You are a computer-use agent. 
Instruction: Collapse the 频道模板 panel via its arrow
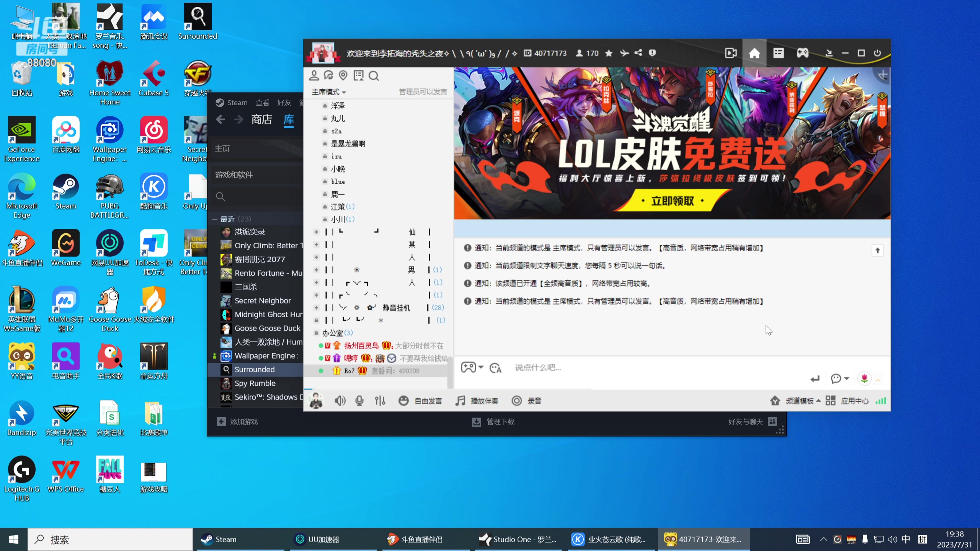[x=819, y=400]
